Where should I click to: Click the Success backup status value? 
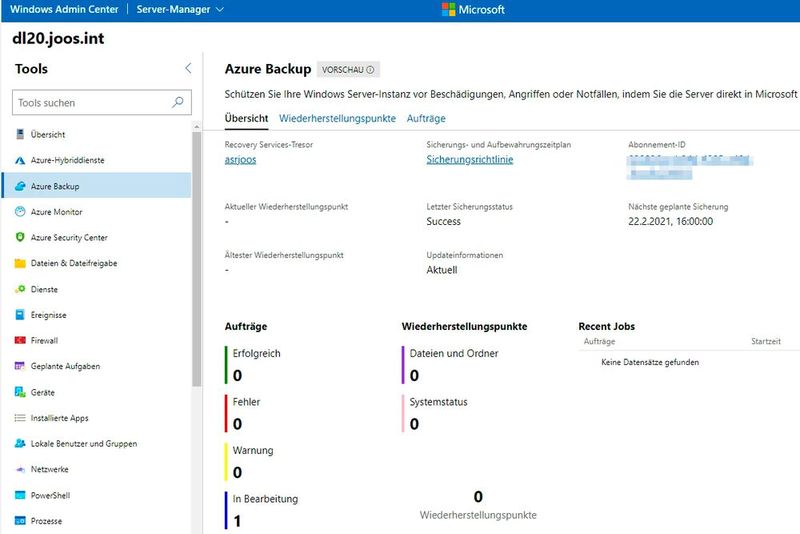click(x=443, y=221)
